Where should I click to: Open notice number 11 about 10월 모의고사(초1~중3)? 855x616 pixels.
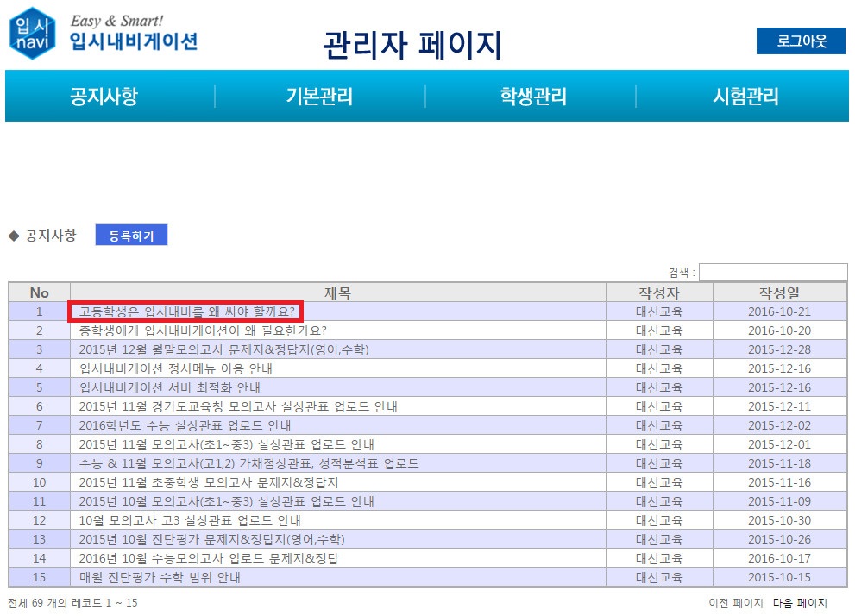[226, 501]
